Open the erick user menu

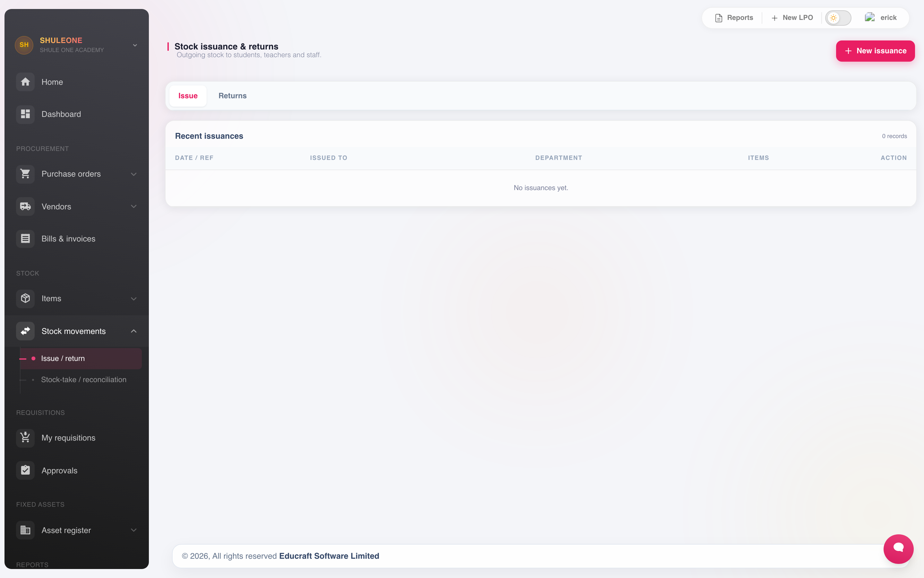[x=880, y=18]
